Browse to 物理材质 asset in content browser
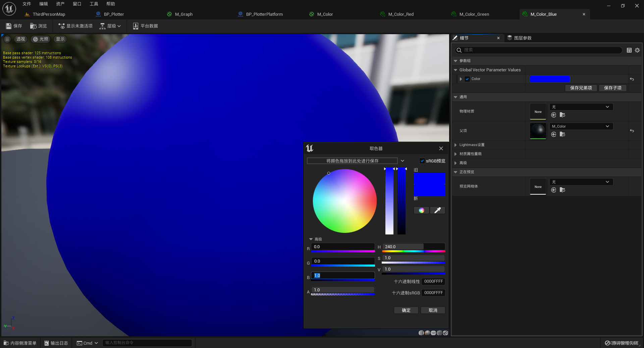Viewport: 644px width, 348px height. (x=562, y=115)
